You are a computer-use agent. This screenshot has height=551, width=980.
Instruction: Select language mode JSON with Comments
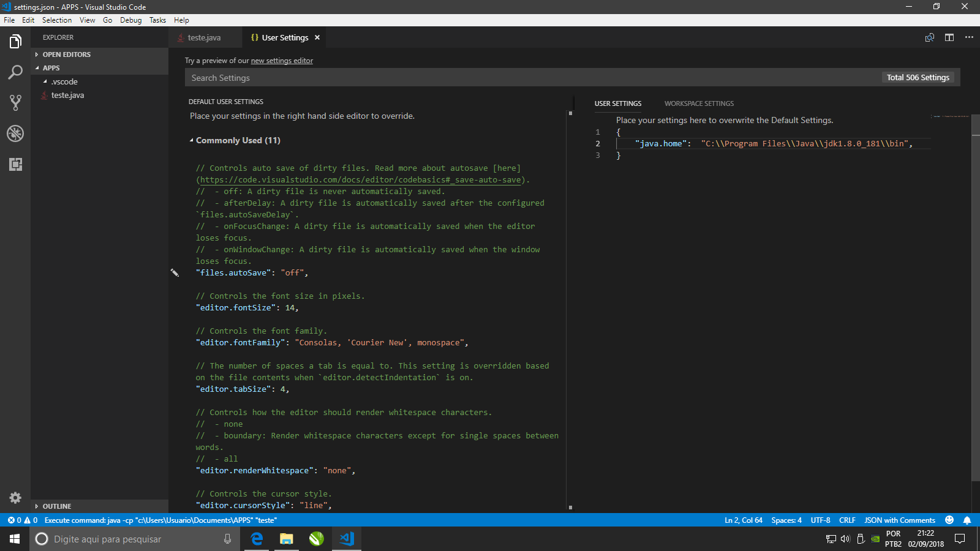(900, 520)
